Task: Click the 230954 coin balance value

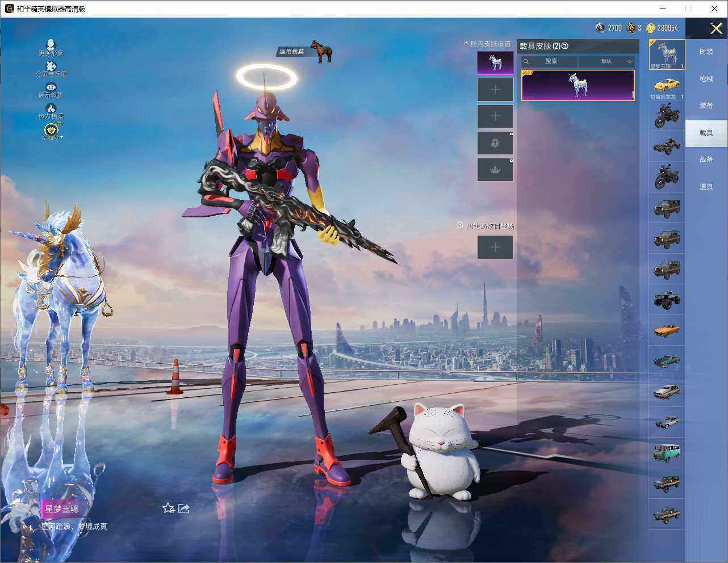Action: click(x=668, y=28)
